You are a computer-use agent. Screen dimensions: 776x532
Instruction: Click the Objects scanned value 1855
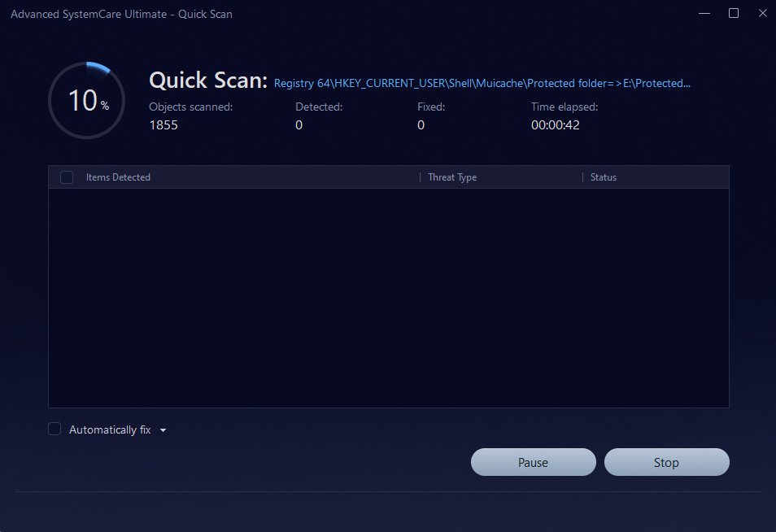point(163,125)
